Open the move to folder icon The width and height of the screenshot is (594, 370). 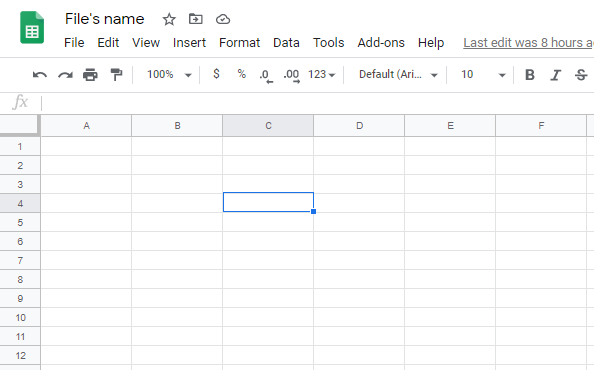(x=195, y=19)
